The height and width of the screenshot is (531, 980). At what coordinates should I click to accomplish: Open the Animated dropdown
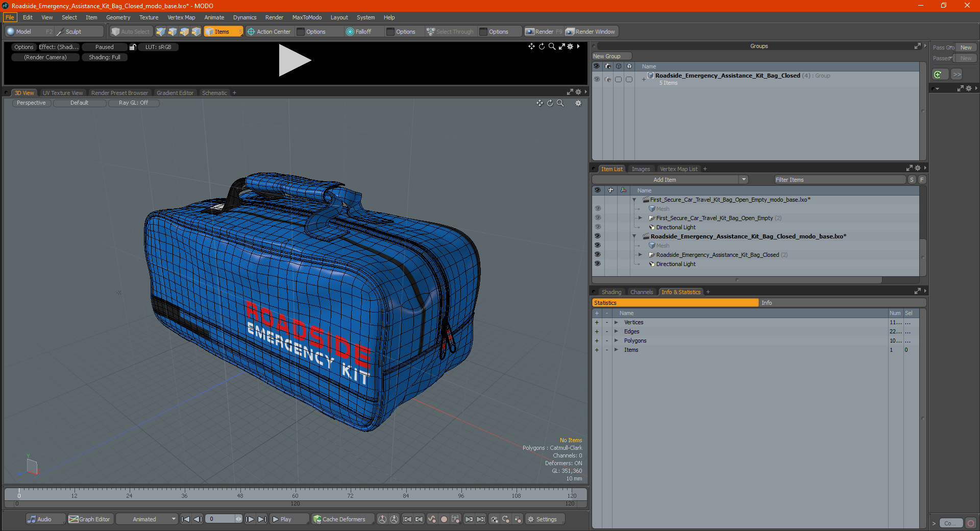(147, 519)
